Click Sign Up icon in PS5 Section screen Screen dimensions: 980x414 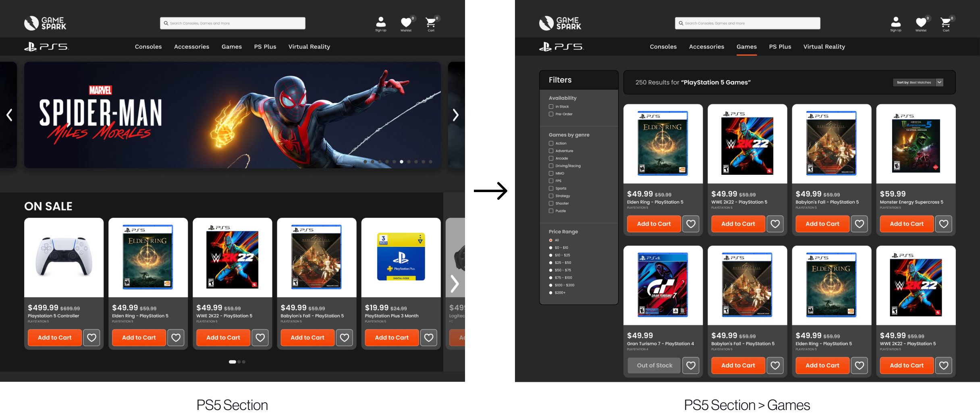(381, 24)
